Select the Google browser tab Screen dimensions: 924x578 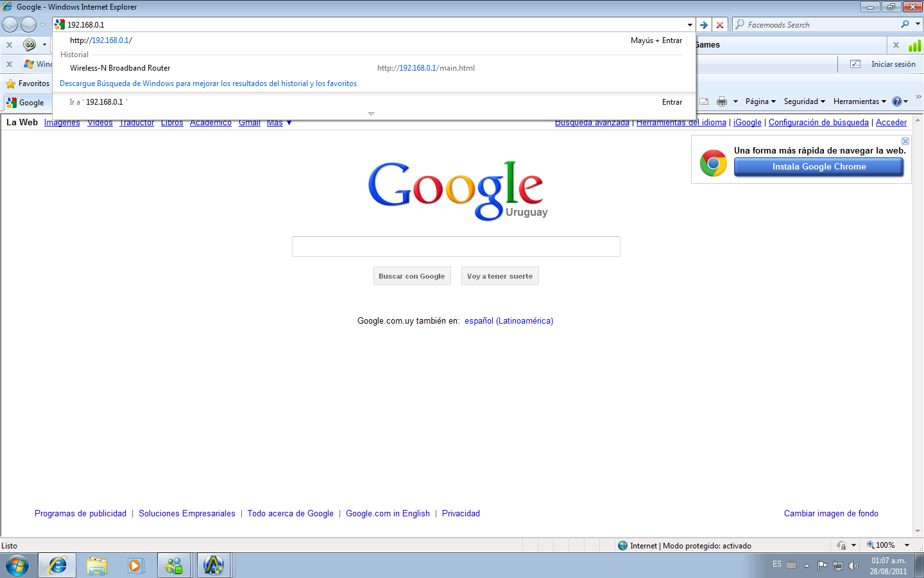[x=27, y=102]
